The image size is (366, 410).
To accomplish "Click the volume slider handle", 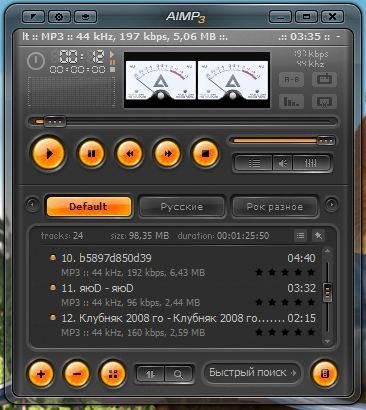I will point(326,141).
